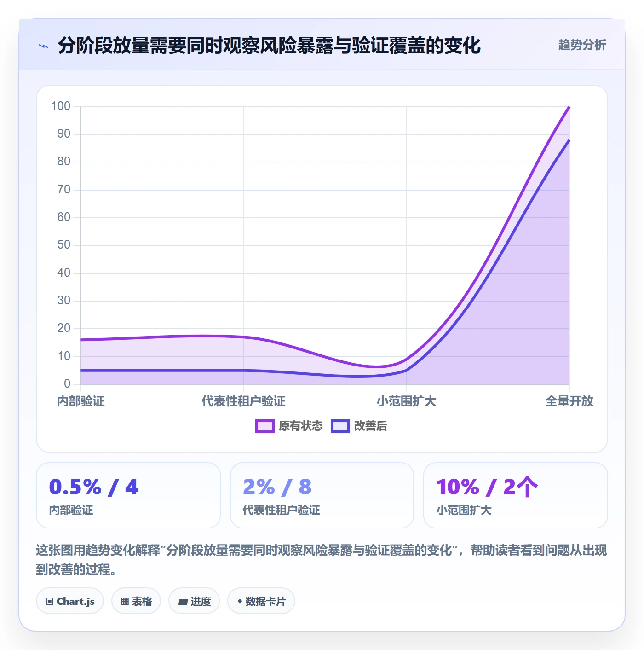
Task: Click the 0 y-axis tick label
Action: pyautogui.click(x=67, y=383)
